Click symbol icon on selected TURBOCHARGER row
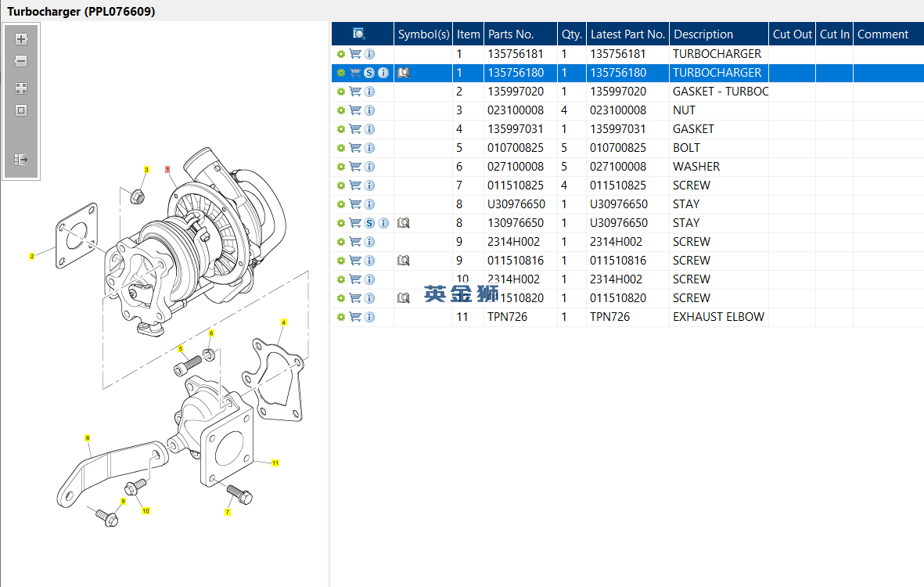Screen dimensions: 924x587 pyautogui.click(x=403, y=73)
